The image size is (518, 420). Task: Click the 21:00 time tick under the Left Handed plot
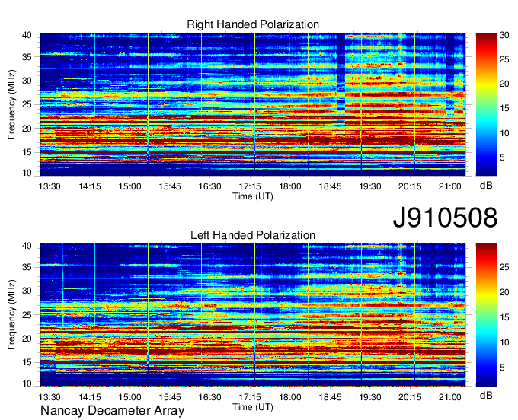click(x=450, y=397)
